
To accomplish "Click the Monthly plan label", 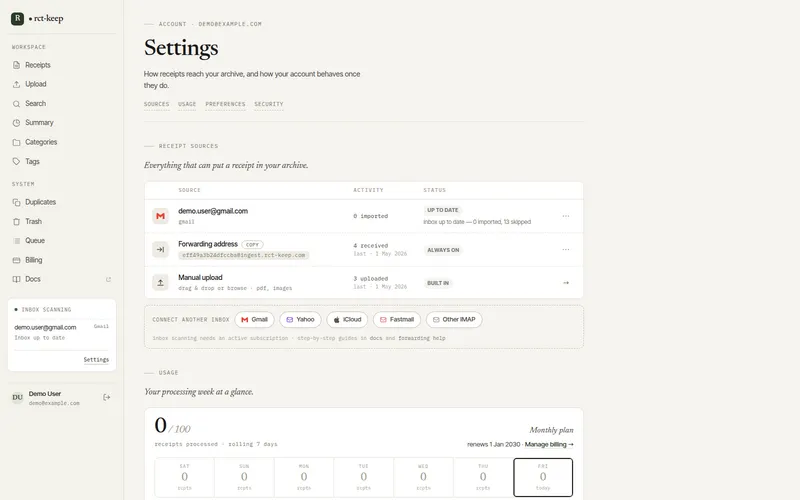I will 551,430.
